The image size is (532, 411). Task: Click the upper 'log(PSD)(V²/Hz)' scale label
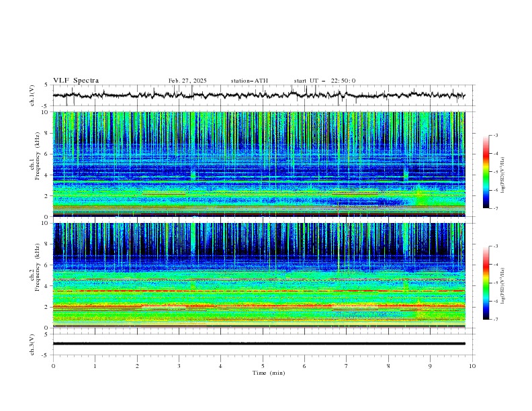[x=503, y=175]
